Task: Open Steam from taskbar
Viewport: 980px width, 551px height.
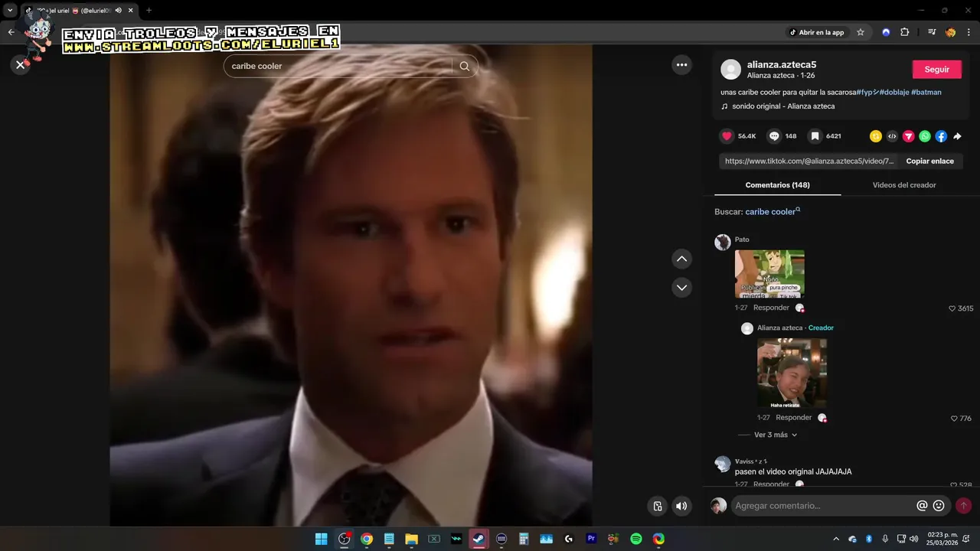Action: pos(479,539)
